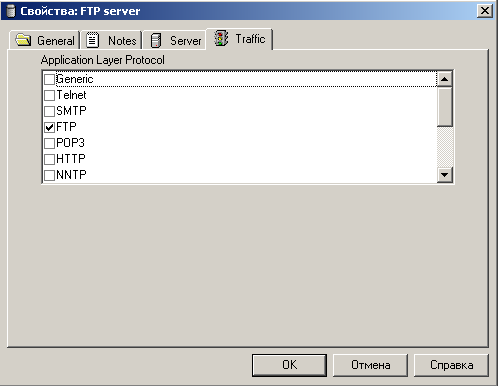The image size is (498, 386).
Task: Click the scroll down arrow of protocol list
Action: [x=445, y=174]
